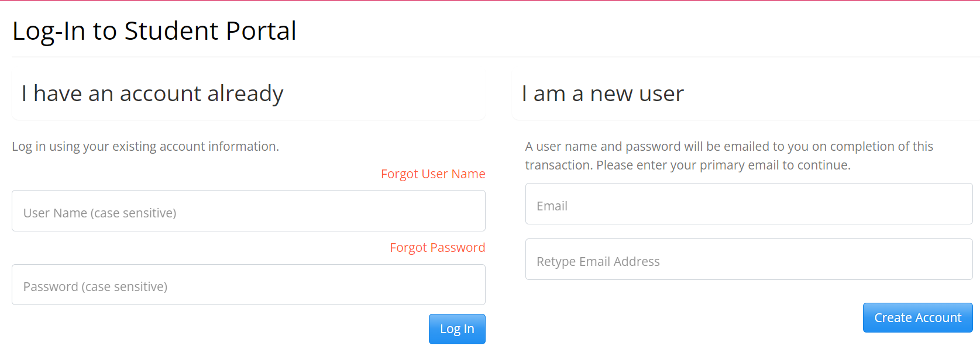
Task: Click the "Please enter your primary email" line
Action: [x=723, y=165]
